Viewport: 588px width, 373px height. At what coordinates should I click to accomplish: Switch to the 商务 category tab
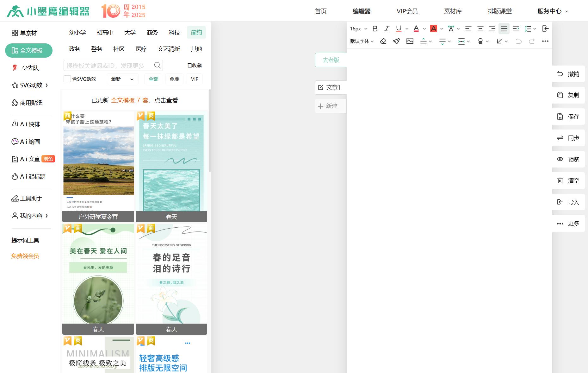[152, 33]
